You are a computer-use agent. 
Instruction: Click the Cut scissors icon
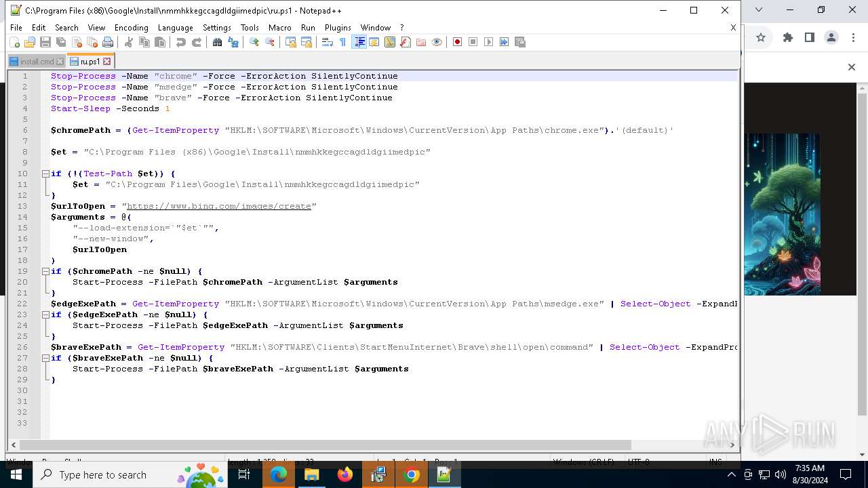[x=128, y=42]
